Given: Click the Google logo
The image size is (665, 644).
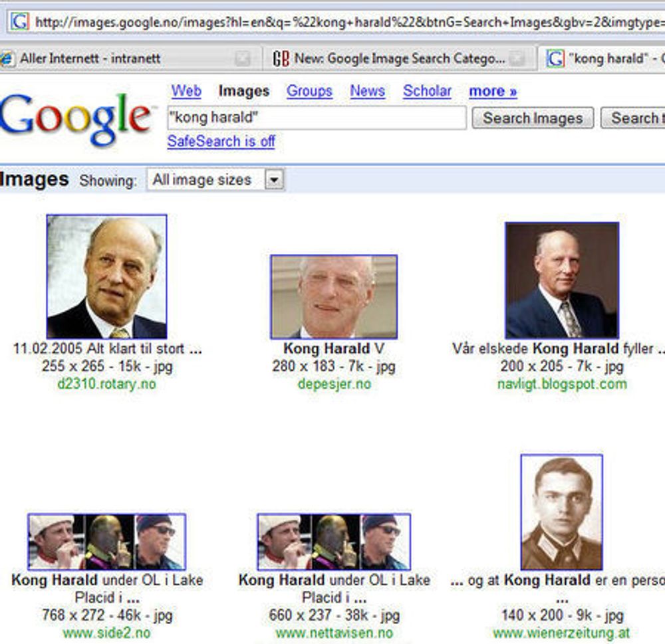Looking at the screenshot, I should (x=76, y=119).
